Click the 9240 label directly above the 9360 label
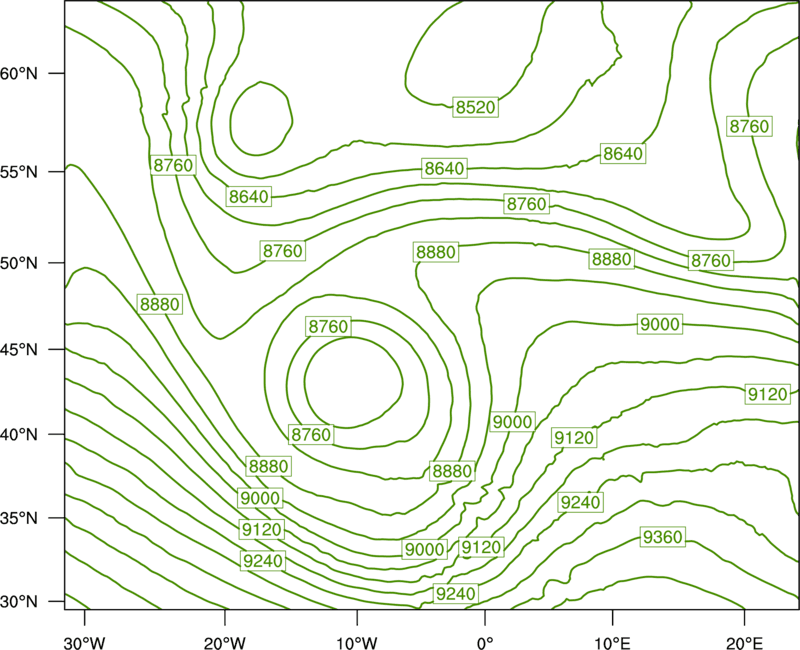800x650 pixels. 581,502
